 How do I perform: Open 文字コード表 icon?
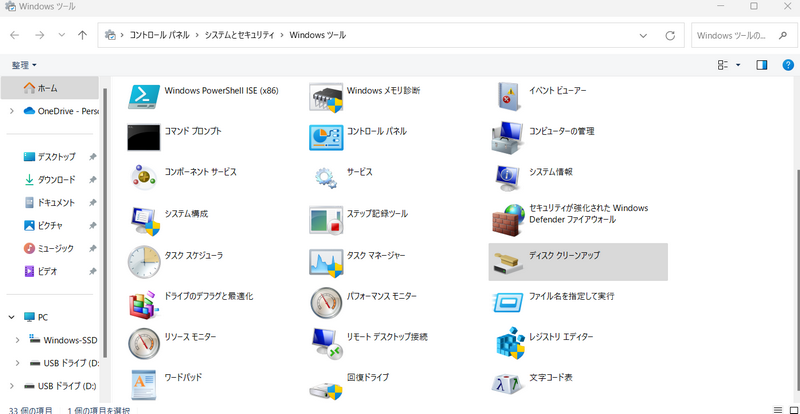pos(508,385)
